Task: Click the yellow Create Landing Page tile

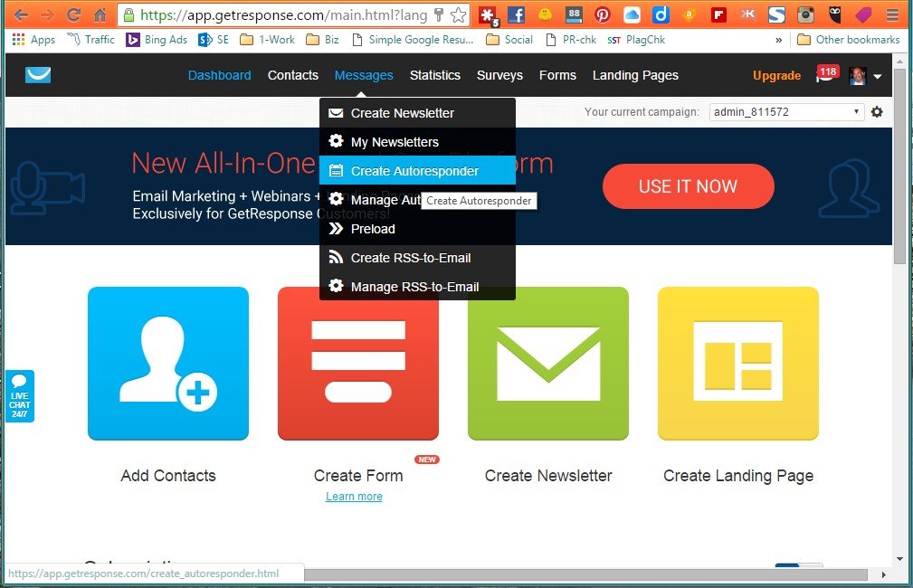Action: coord(738,364)
